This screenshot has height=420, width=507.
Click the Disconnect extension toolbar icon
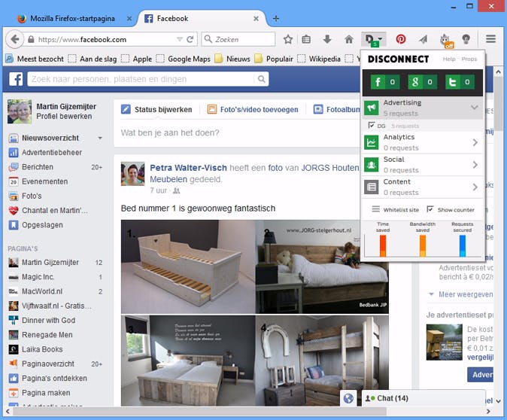click(x=373, y=40)
